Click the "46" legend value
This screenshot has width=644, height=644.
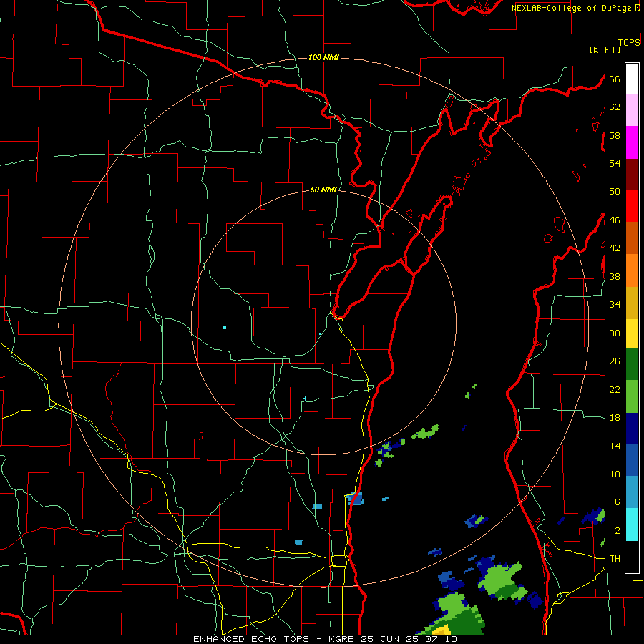(x=615, y=220)
